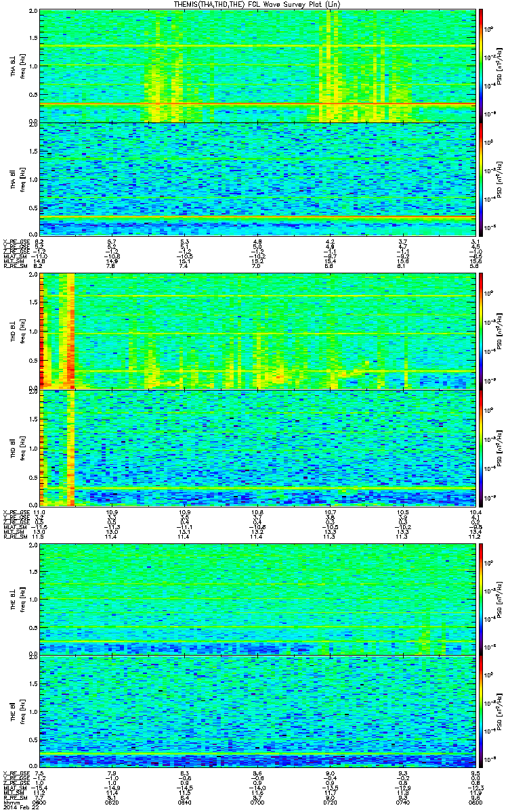Viewport: 508px width, 812px height.
Task: Click the 0720 time tick label
Action: [330, 802]
